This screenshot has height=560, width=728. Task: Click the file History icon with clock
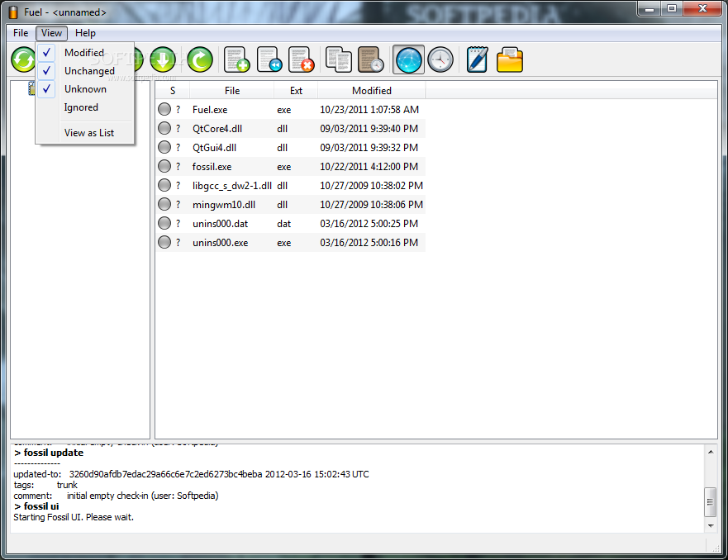pyautogui.click(x=370, y=59)
